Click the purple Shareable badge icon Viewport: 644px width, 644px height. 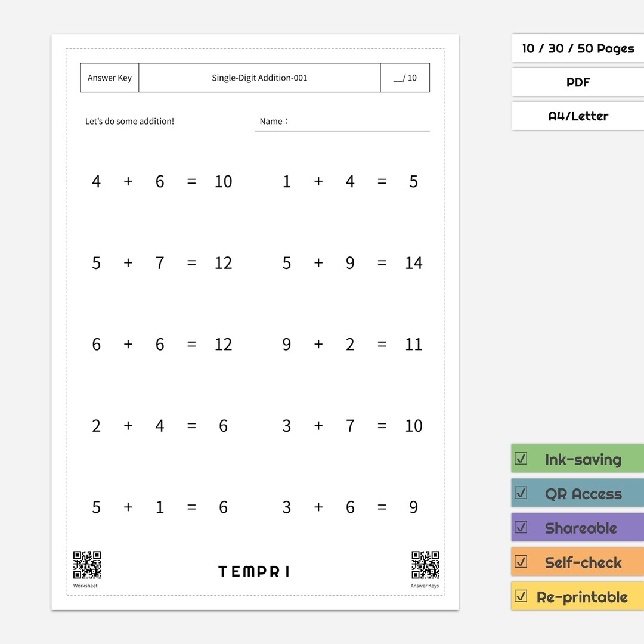521,527
